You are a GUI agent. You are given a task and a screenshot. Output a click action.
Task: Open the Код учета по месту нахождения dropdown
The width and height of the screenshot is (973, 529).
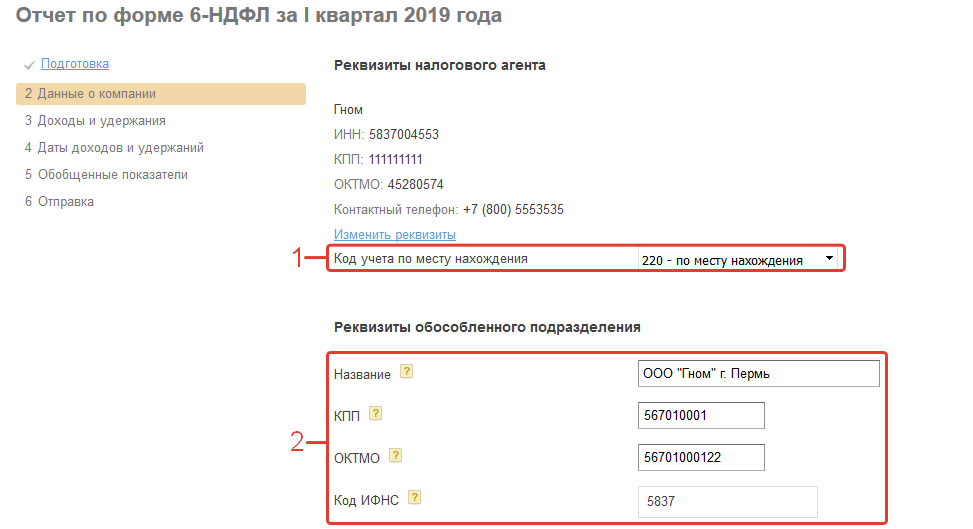737,260
